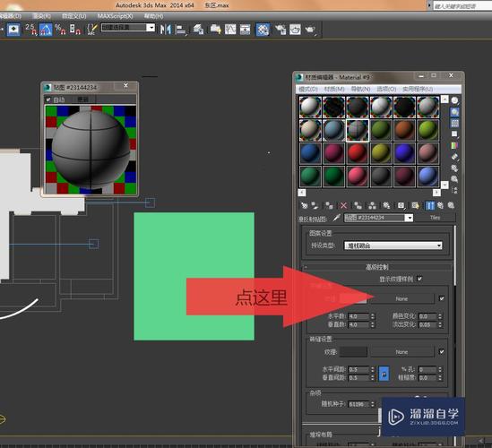This screenshot has width=492, height=448.
Task: Click the grout texture None map button
Action: point(402,352)
